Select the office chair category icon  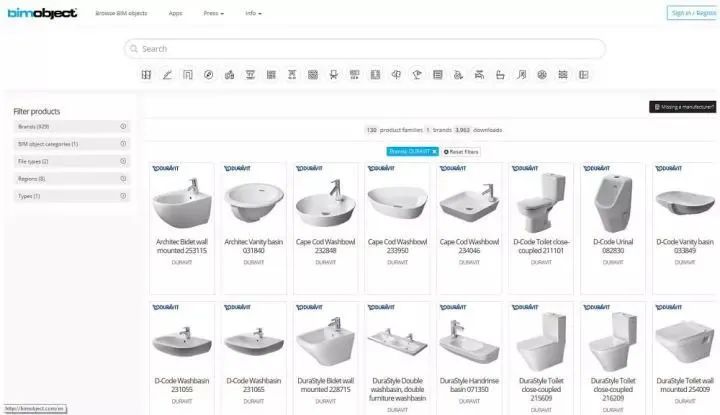(x=334, y=75)
